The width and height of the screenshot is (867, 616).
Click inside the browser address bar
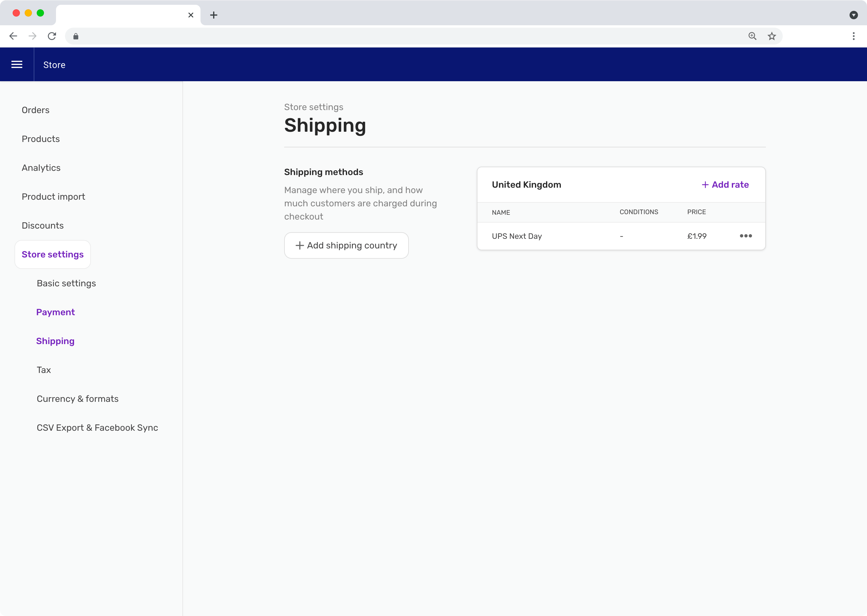(380, 36)
